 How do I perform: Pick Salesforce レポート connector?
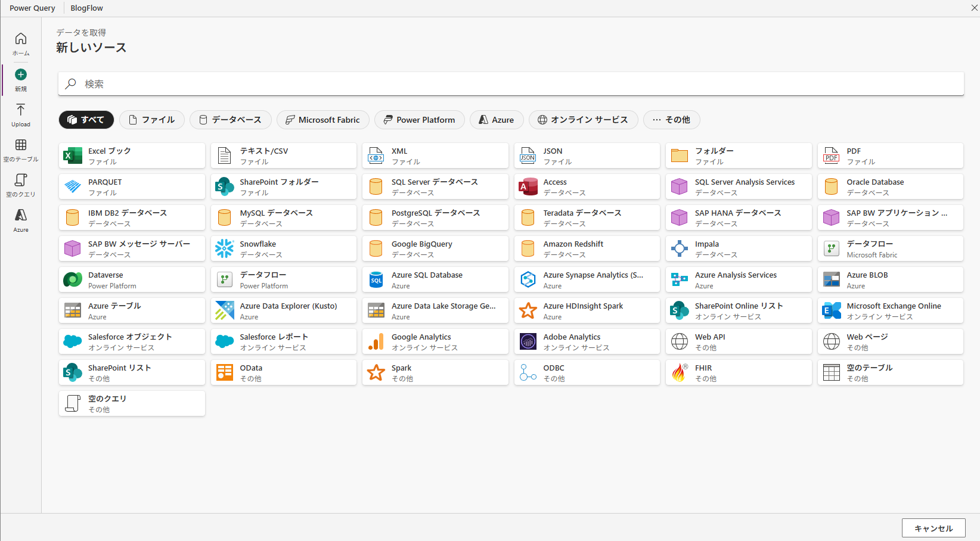click(x=284, y=342)
